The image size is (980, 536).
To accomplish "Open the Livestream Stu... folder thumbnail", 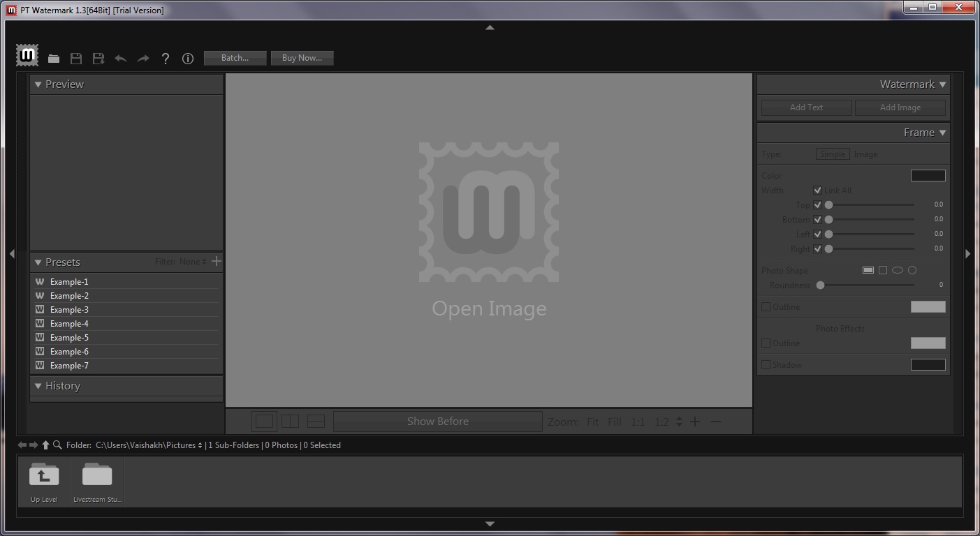I will point(97,482).
